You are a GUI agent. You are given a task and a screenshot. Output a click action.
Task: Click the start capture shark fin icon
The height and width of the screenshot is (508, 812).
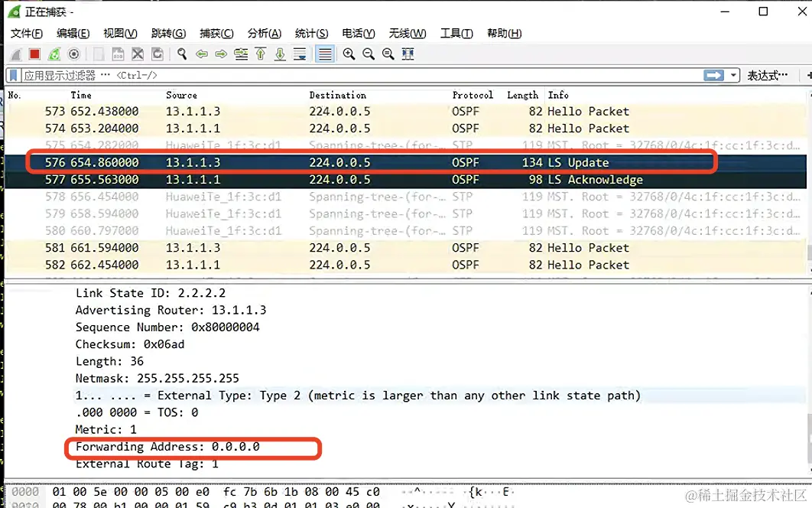pyautogui.click(x=15, y=54)
